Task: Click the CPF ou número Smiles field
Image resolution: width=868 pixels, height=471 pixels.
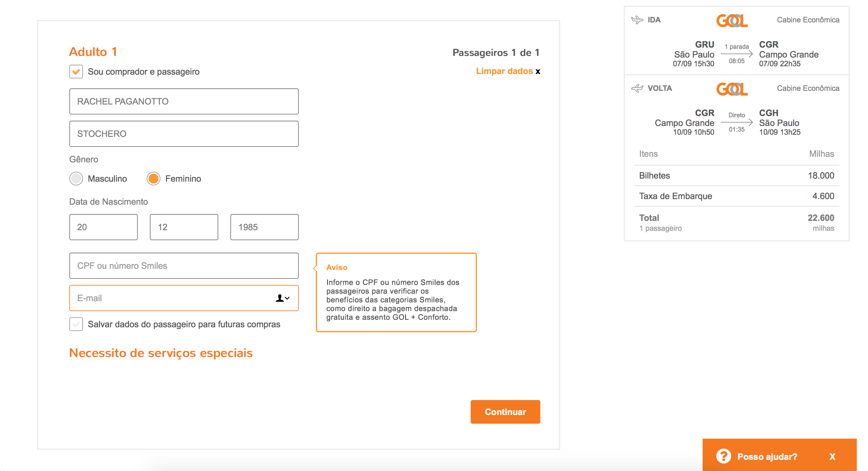Action: pyautogui.click(x=184, y=266)
